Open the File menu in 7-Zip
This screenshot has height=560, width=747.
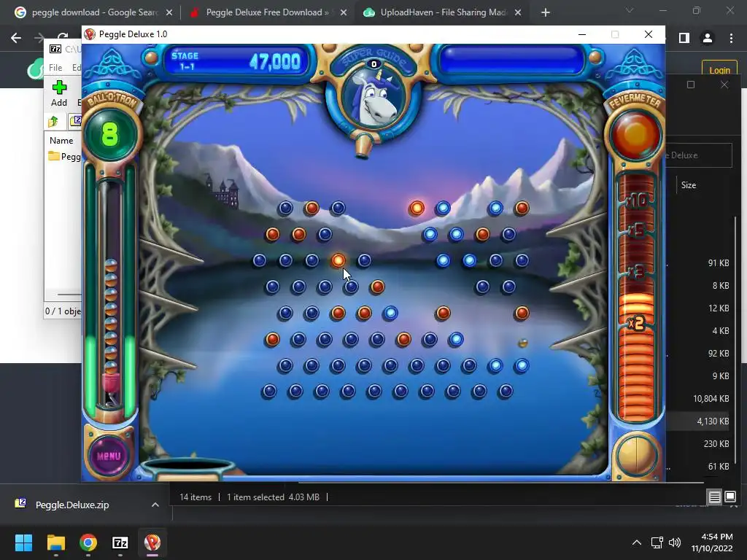[x=55, y=68]
